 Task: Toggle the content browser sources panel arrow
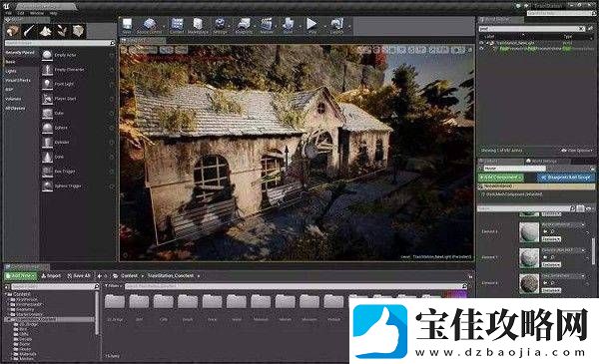coord(7,286)
